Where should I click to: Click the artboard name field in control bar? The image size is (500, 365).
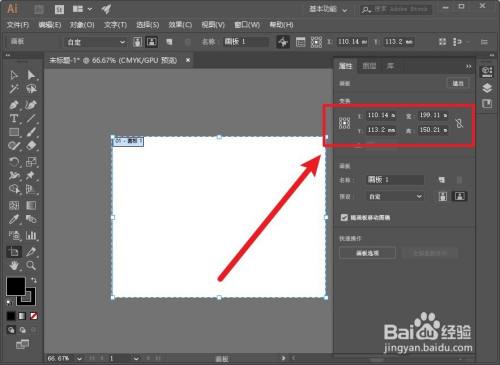(x=246, y=42)
